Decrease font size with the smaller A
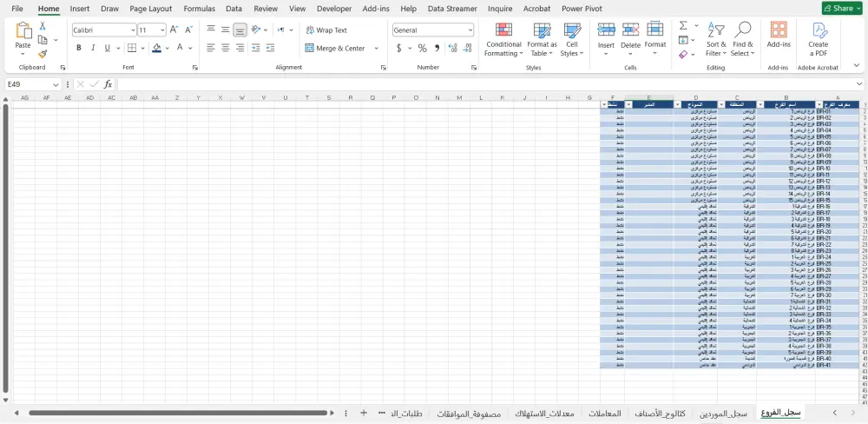 (x=188, y=30)
